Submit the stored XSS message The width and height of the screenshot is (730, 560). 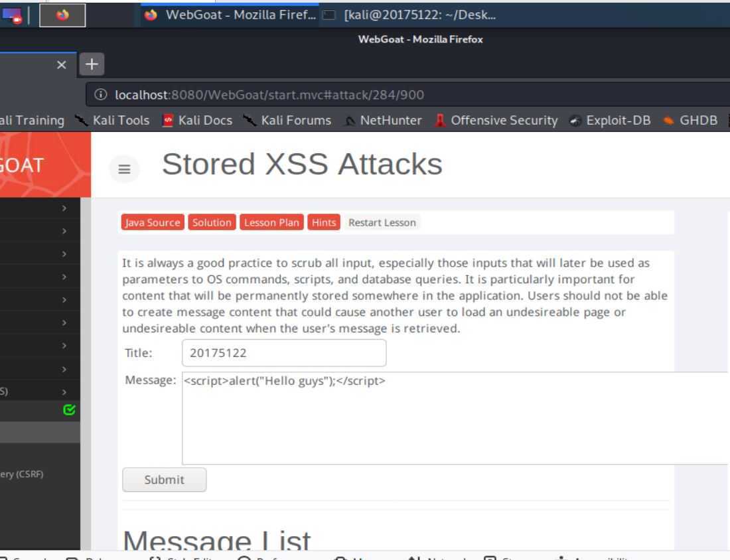click(165, 480)
